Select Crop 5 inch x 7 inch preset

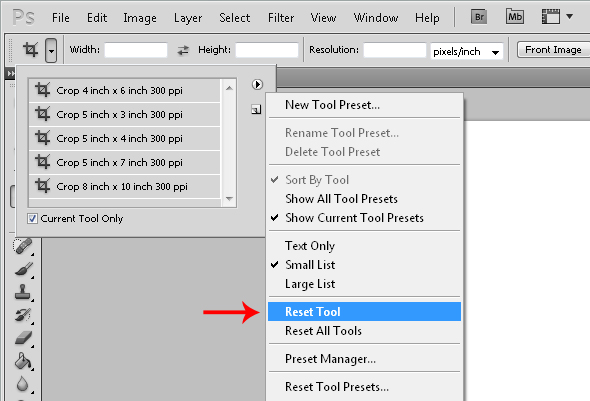click(125, 163)
